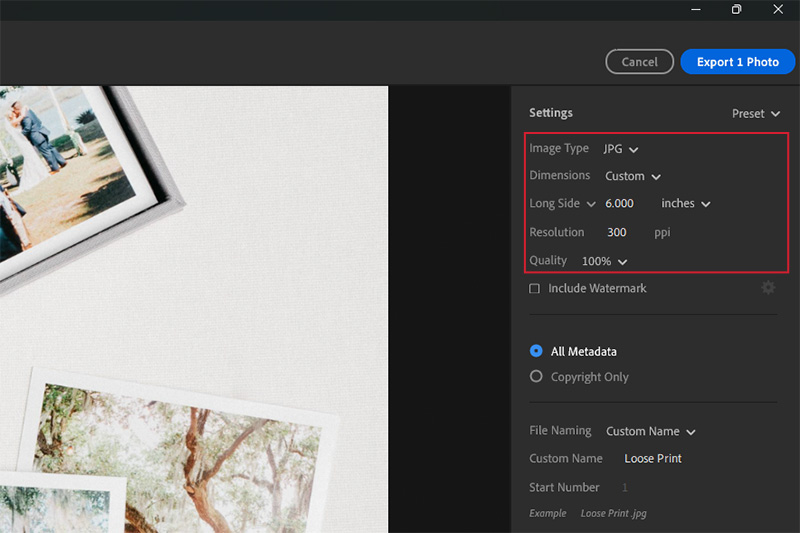Open the Dimensions Custom dropdown

(x=633, y=176)
